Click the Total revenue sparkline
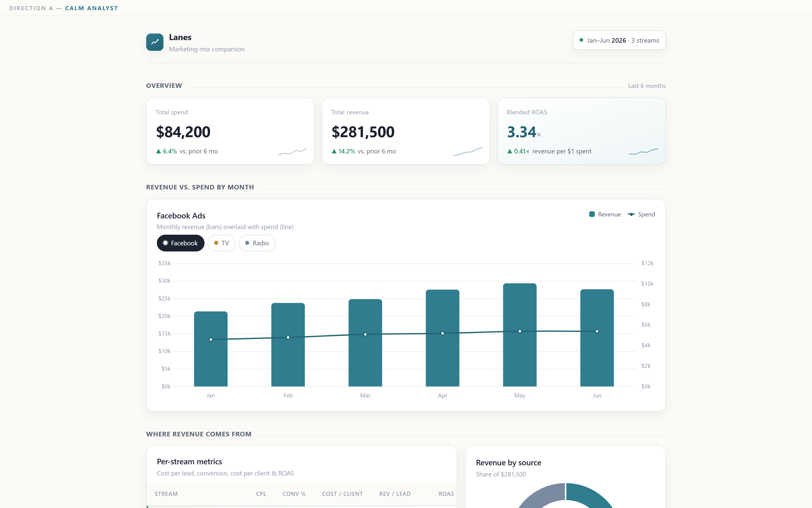812x508 pixels. click(x=468, y=152)
